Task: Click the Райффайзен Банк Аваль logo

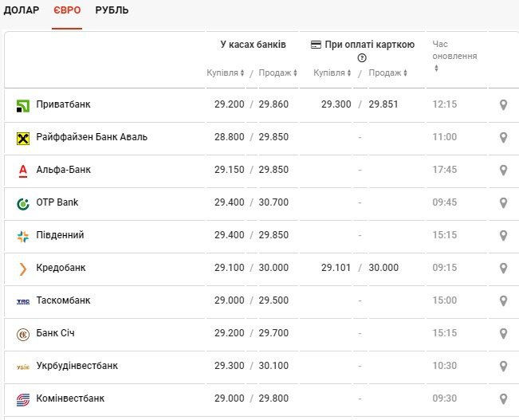Action: (x=23, y=138)
